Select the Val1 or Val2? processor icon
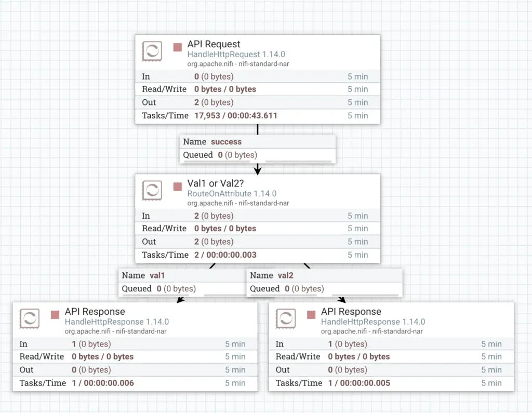This screenshot has height=413, width=532. (152, 191)
